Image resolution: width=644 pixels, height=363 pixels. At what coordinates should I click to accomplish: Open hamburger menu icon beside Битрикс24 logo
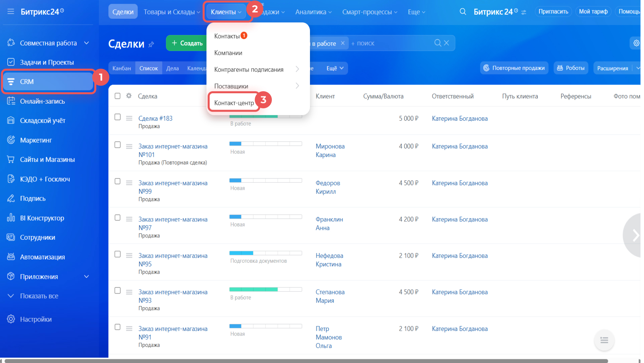[11, 12]
